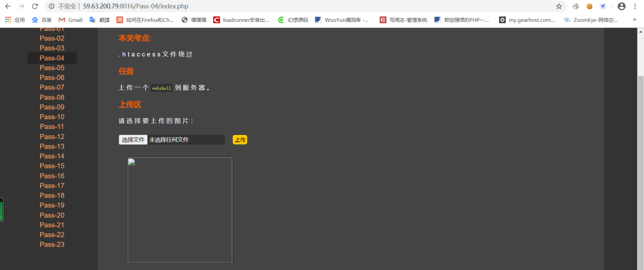
Task: Select Pass-12 in the sidebar
Action: tap(52, 137)
